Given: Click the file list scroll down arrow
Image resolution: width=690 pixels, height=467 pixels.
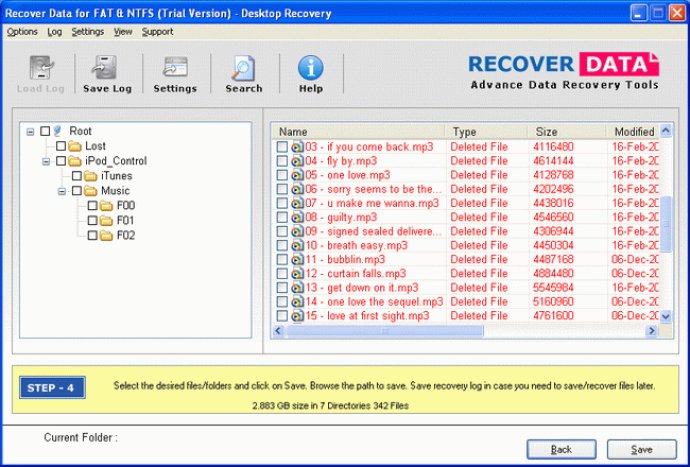Looking at the screenshot, I should pyautogui.click(x=666, y=316).
